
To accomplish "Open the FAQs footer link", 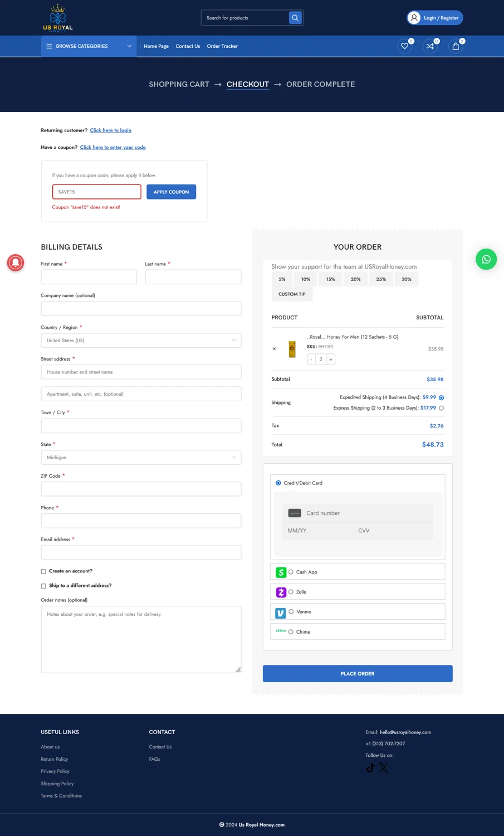I will [x=155, y=759].
